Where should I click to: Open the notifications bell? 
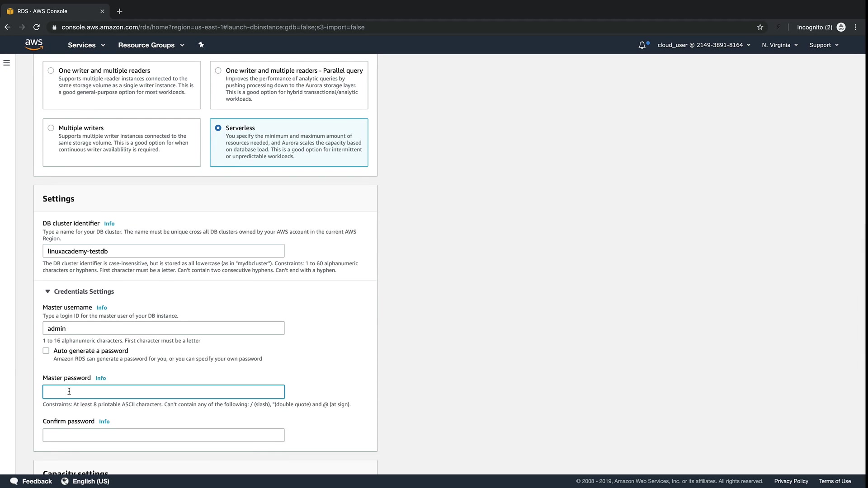pyautogui.click(x=642, y=45)
